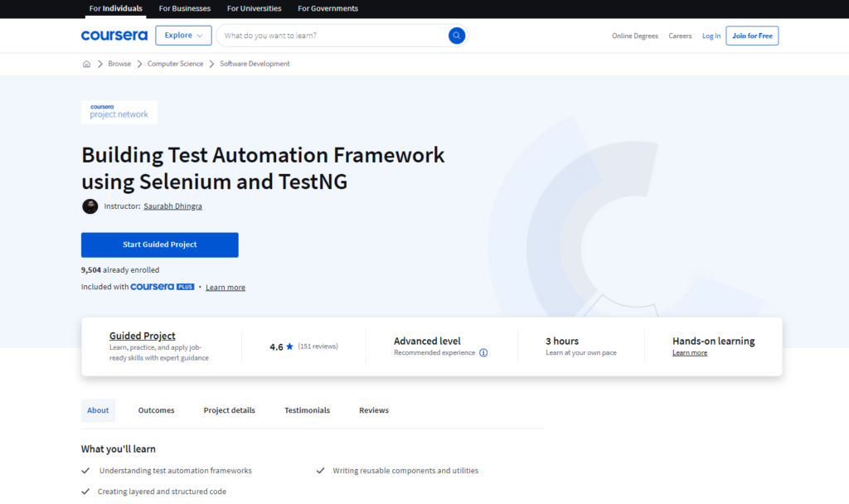Viewport: 849px width, 504px height.
Task: Open the Software Development breadcrumb
Action: pyautogui.click(x=255, y=64)
